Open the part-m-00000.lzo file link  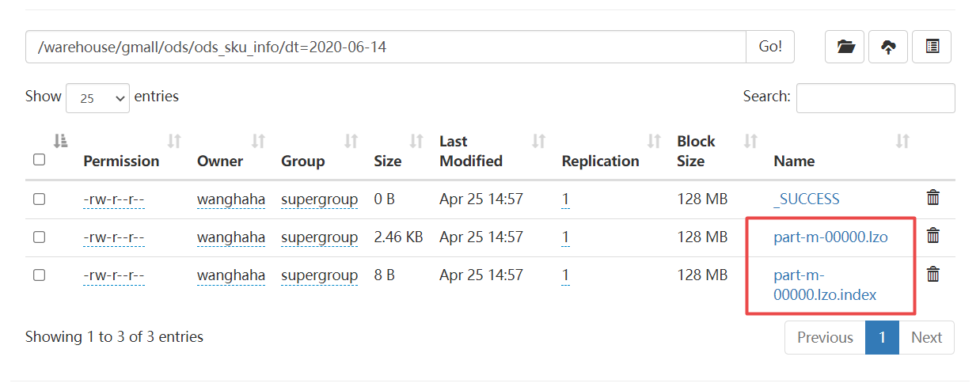[830, 237]
